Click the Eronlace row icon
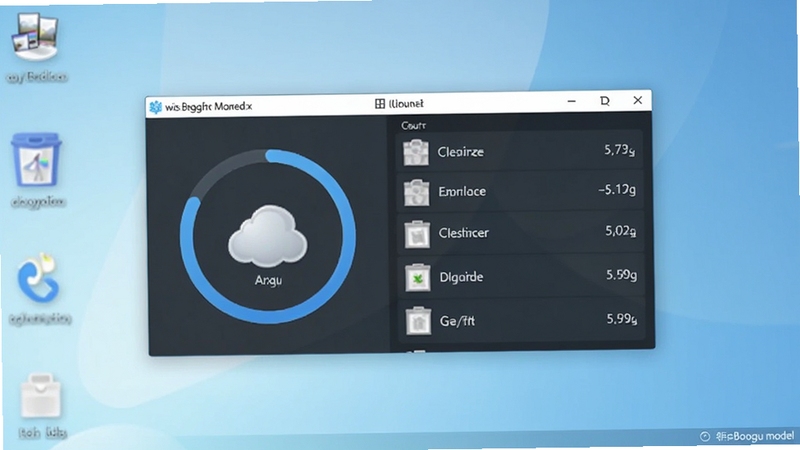Viewport: 800px width, 450px height. tap(416, 192)
